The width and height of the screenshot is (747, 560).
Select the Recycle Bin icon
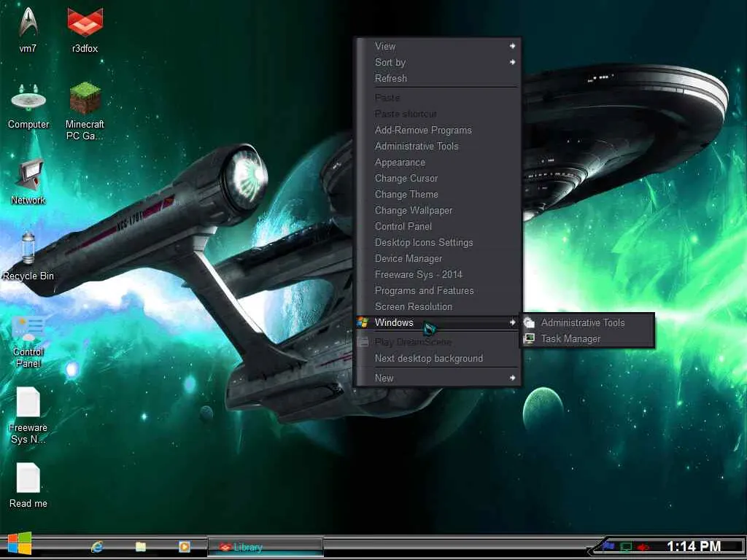28,256
